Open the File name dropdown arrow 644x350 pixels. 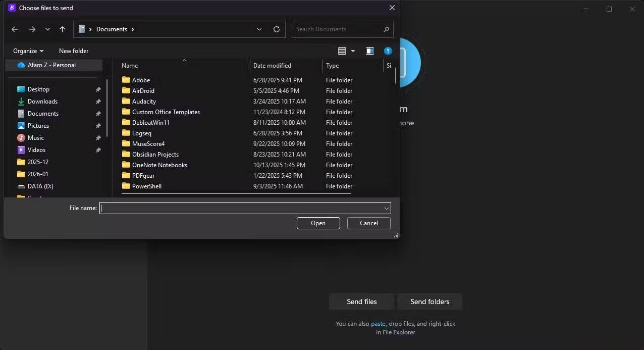pos(386,208)
